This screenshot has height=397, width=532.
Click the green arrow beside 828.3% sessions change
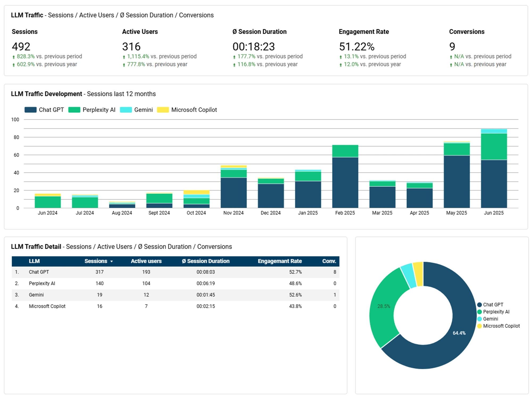[x=14, y=57]
